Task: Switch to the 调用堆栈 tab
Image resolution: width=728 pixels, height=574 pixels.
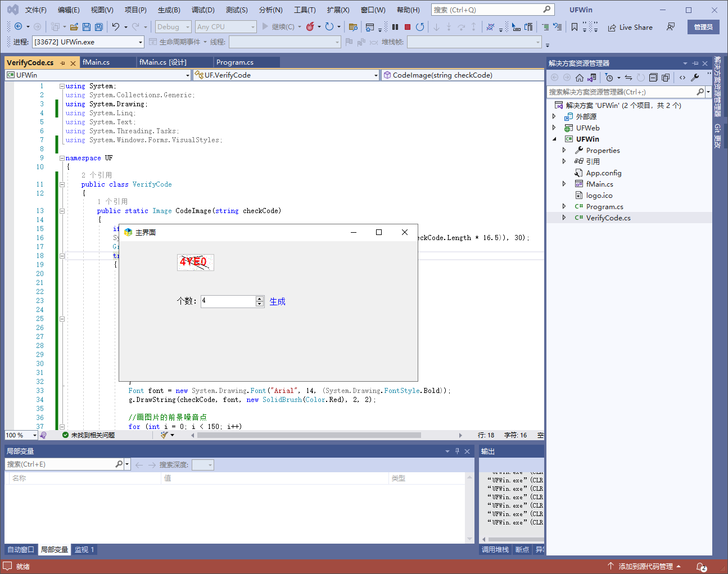Action: pos(495,549)
